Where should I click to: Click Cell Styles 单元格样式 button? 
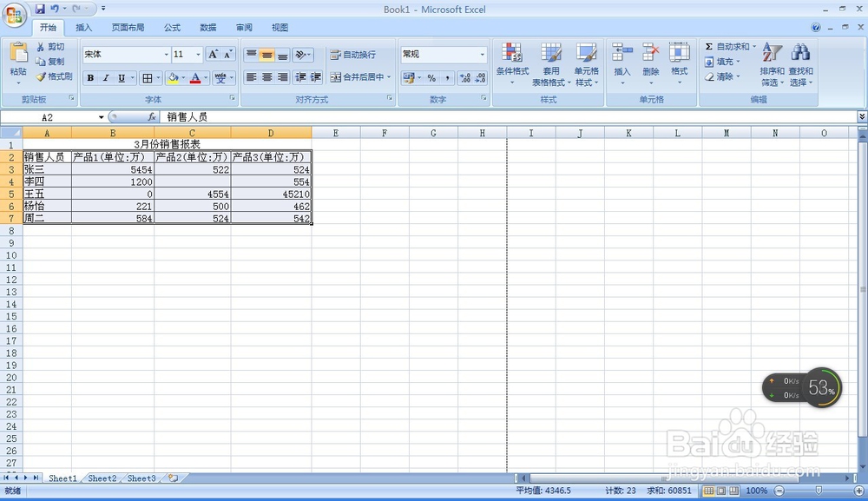(x=586, y=64)
